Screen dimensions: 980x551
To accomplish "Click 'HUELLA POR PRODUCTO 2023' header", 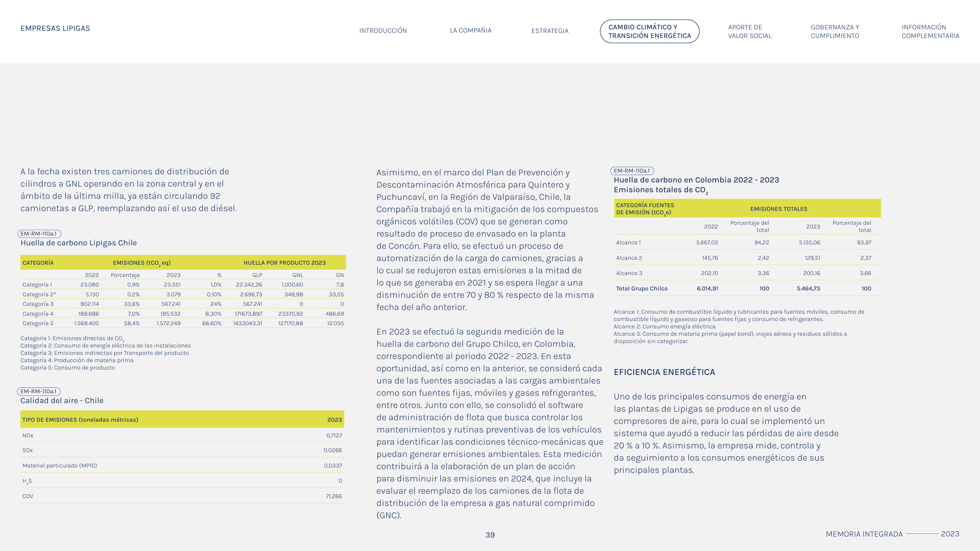I will click(x=284, y=263).
